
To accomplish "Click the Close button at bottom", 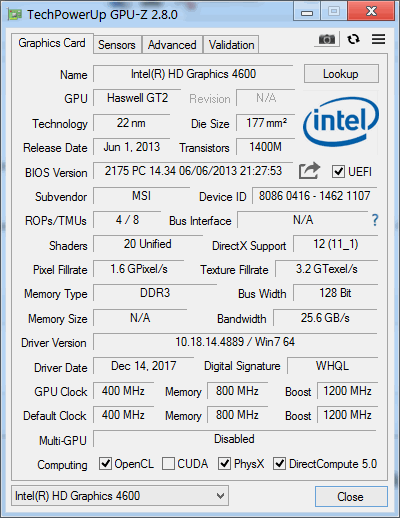I will point(351,497).
